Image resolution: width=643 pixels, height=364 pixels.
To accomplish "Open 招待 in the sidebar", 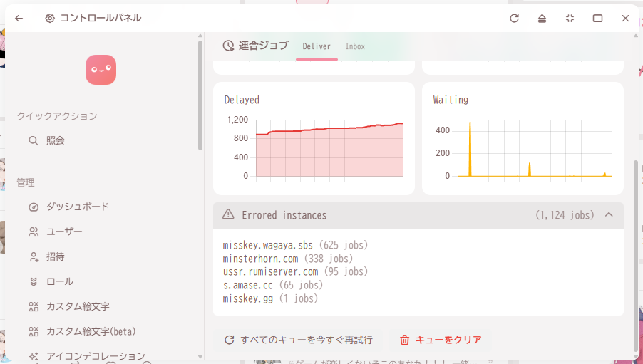I will point(55,256).
